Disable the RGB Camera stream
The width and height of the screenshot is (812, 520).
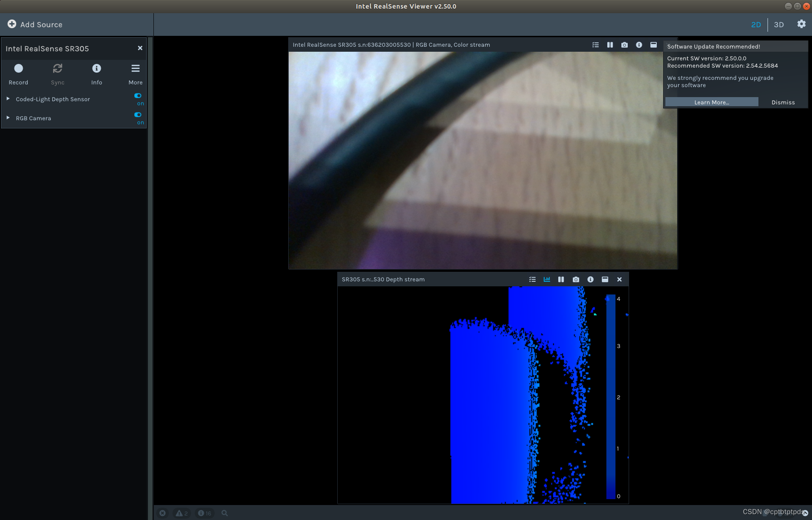point(138,114)
